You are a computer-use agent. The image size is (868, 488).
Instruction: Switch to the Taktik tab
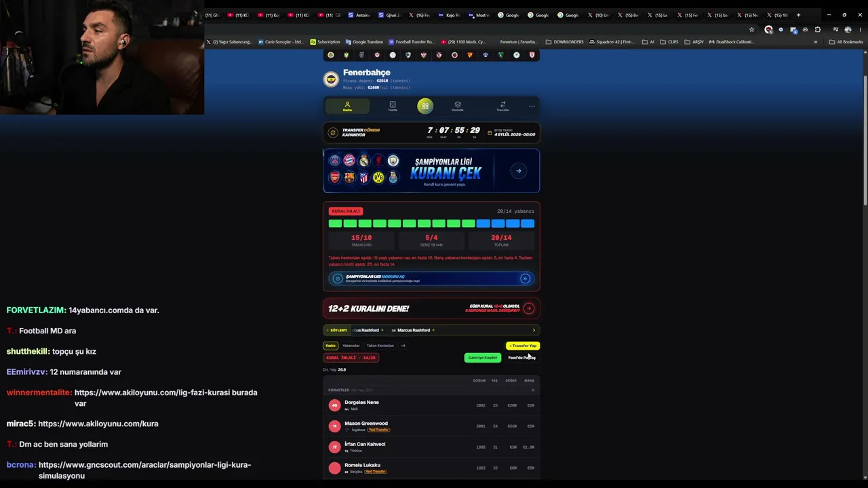pos(392,106)
